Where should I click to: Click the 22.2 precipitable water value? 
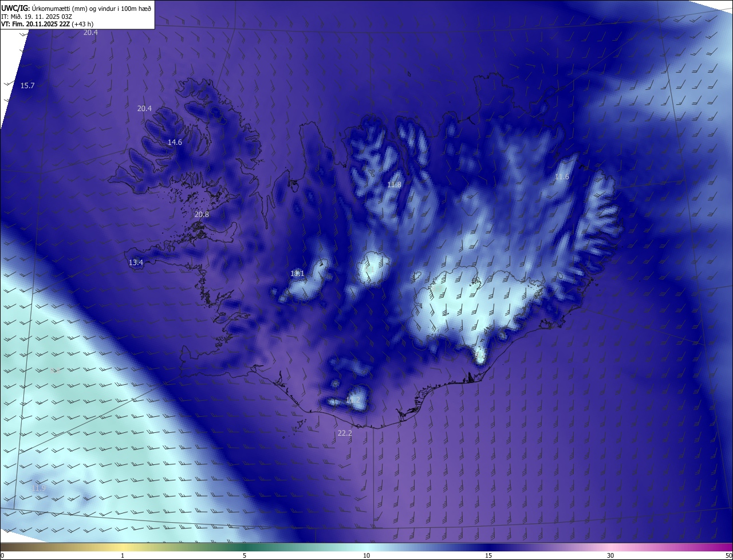[345, 433]
